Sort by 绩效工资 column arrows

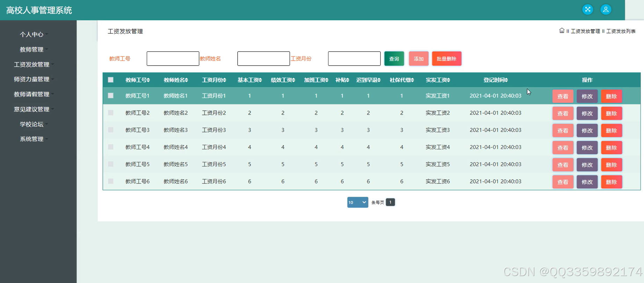pos(294,80)
